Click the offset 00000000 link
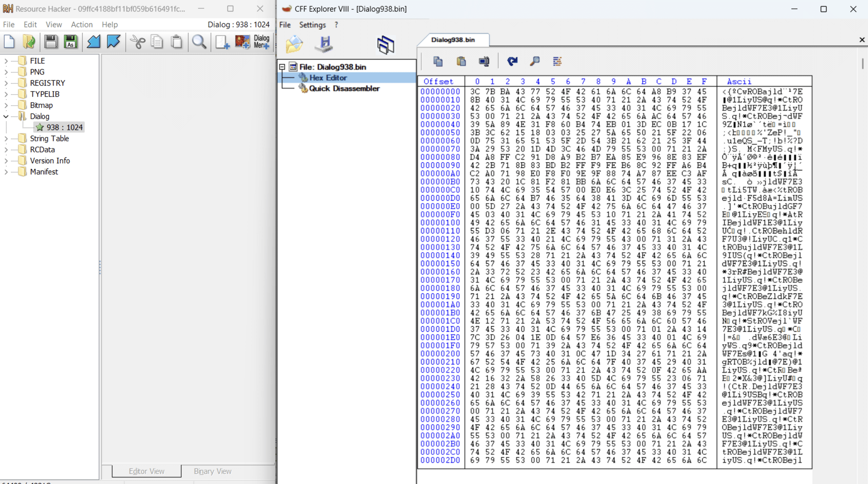868x484 pixels. pos(440,91)
